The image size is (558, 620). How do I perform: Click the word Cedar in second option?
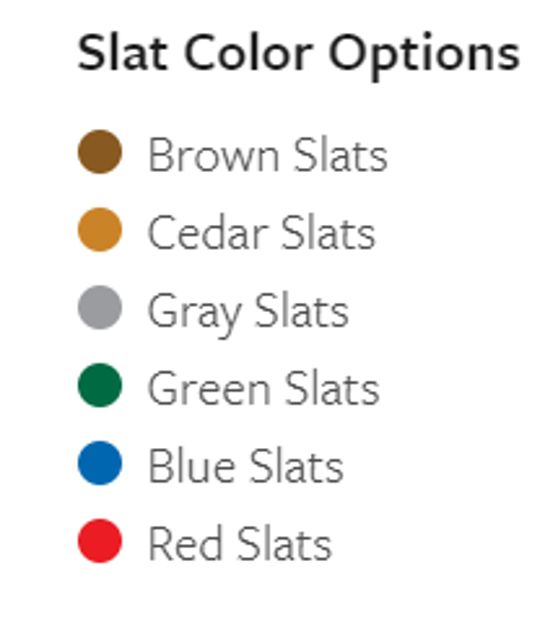pyautogui.click(x=208, y=233)
